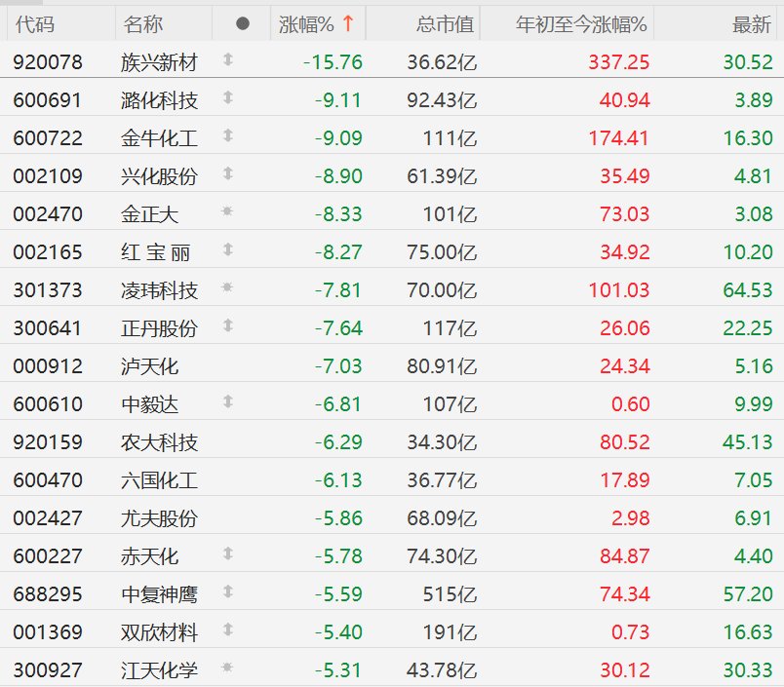Image resolution: width=784 pixels, height=687 pixels.
Task: Click the 名称 column header
Action: 144,24
